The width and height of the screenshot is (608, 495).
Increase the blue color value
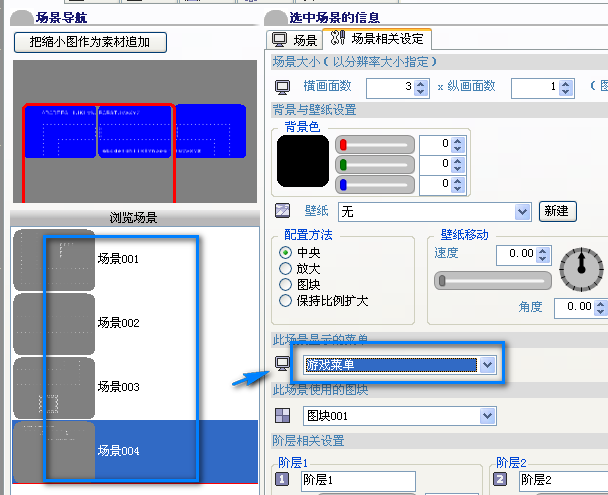(458, 181)
